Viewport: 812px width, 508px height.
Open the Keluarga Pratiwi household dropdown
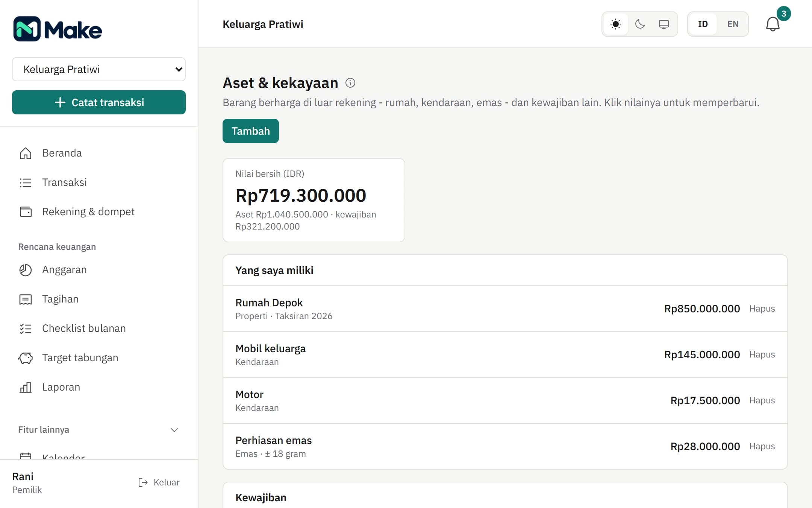[x=99, y=69]
